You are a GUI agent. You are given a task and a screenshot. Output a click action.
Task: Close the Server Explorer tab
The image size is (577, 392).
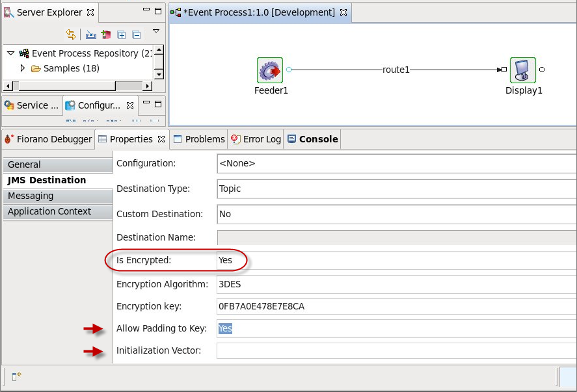pyautogui.click(x=90, y=12)
